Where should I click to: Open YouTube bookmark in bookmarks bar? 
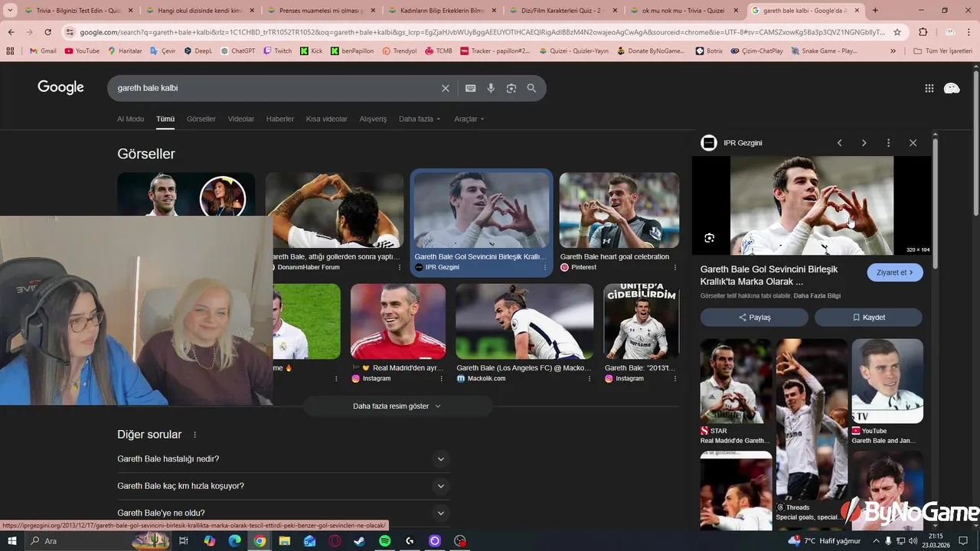pos(82,51)
